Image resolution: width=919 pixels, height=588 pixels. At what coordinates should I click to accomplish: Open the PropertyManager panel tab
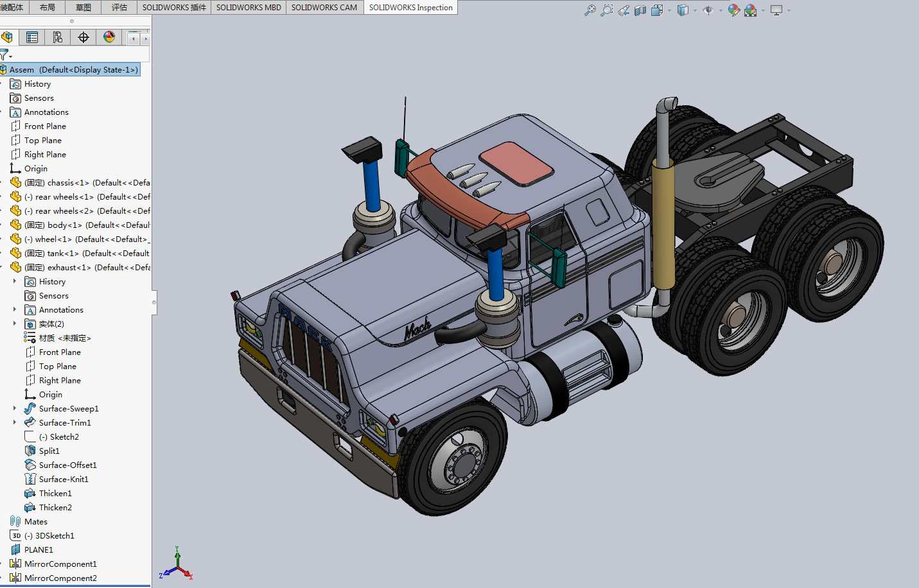tap(32, 37)
